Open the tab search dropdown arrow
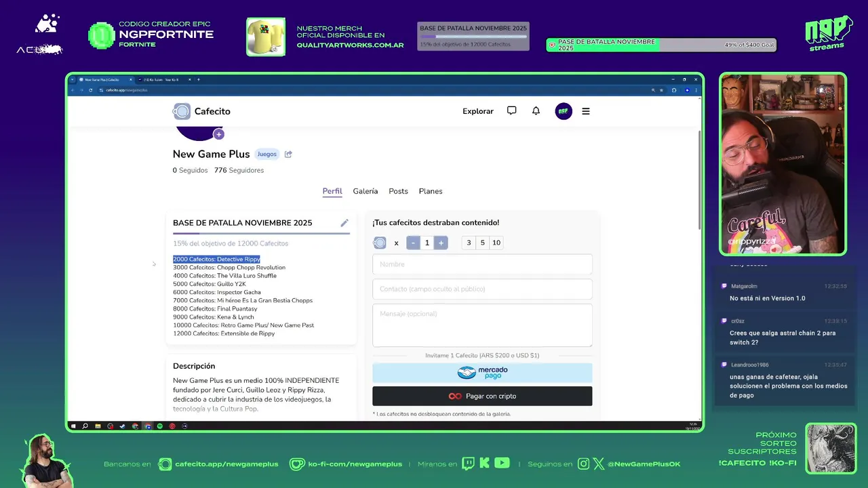The width and height of the screenshot is (868, 488). (72, 79)
